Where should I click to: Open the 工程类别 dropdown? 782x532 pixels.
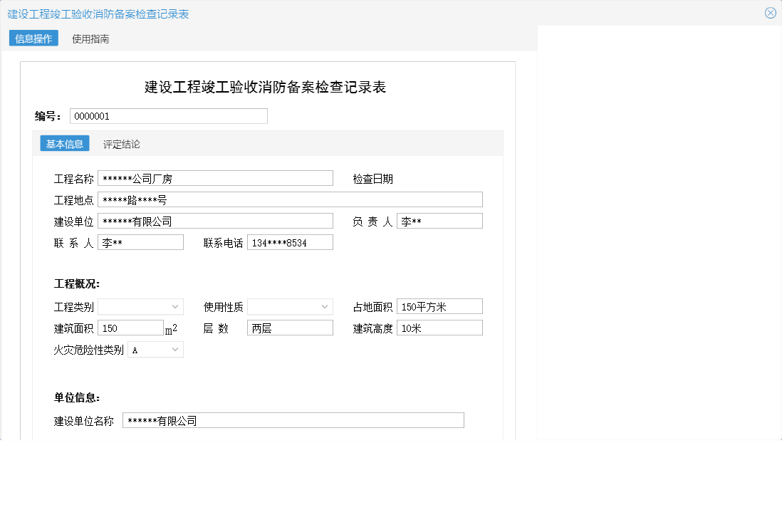(140, 306)
